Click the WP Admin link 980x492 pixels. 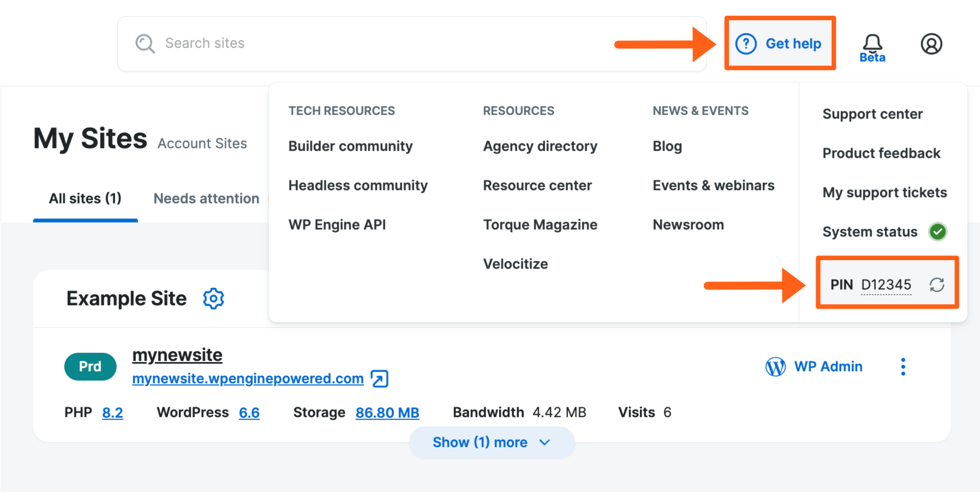point(828,367)
